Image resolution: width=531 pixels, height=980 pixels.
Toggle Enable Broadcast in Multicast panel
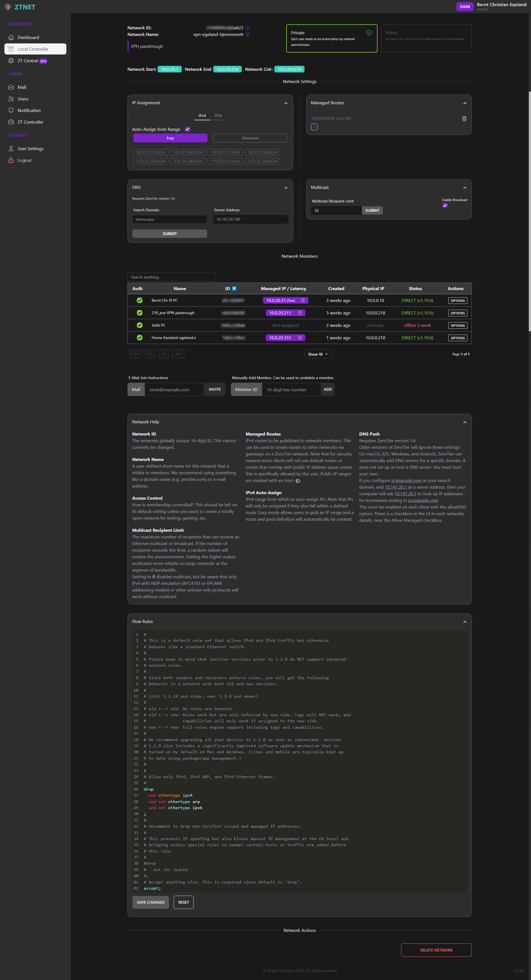click(x=445, y=205)
